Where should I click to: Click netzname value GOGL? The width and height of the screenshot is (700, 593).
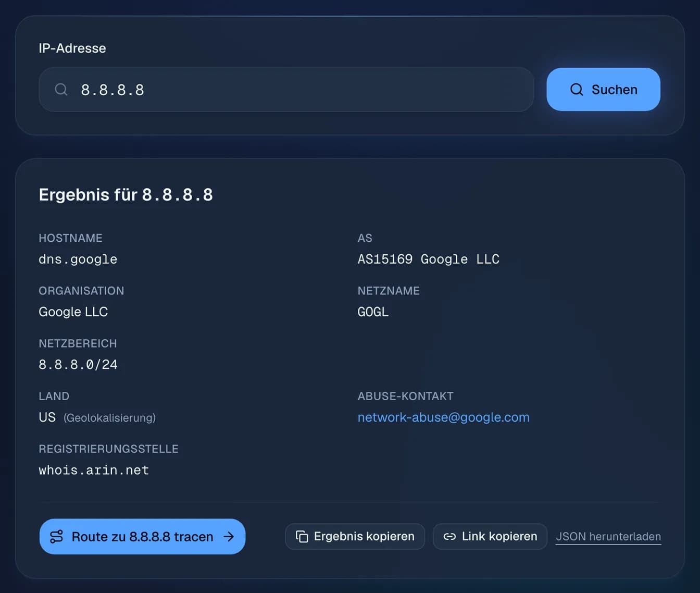[x=373, y=312]
